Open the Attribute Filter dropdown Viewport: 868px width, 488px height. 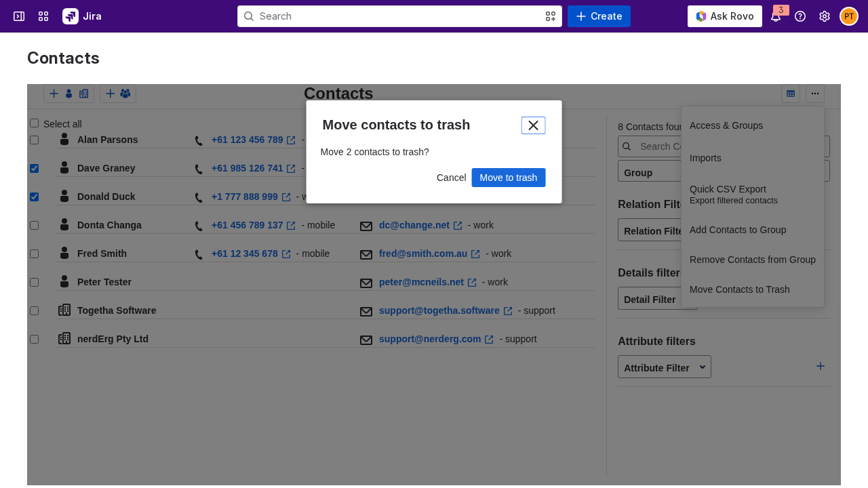pos(665,367)
